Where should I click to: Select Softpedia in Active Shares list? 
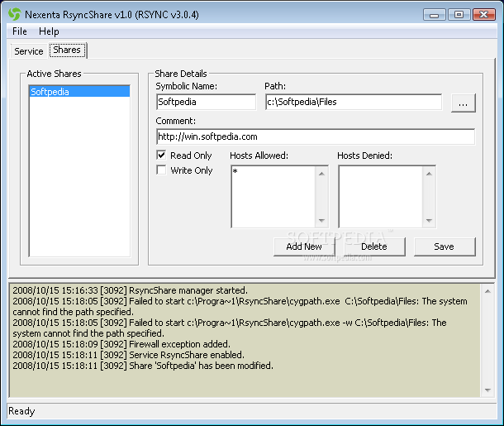pyautogui.click(x=79, y=92)
